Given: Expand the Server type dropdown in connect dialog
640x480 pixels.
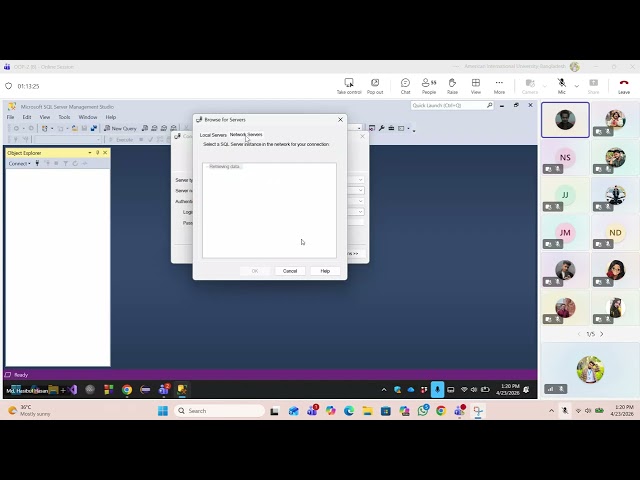Looking at the screenshot, I should 360,180.
